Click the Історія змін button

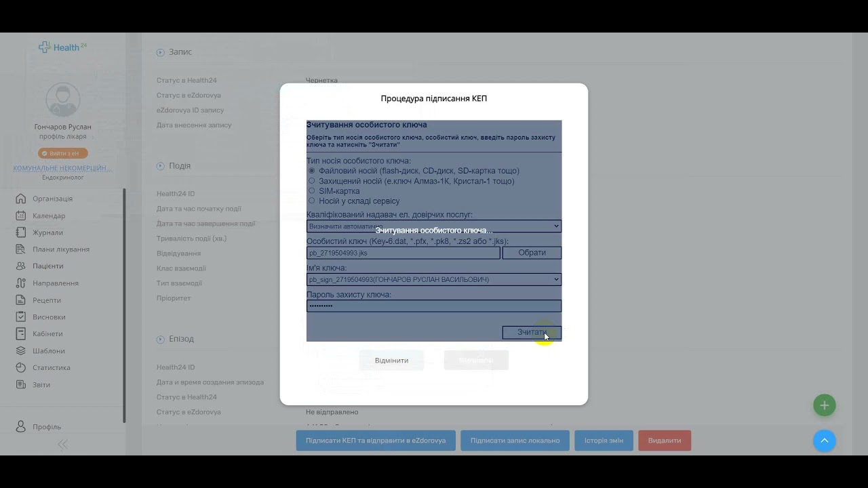click(604, 441)
